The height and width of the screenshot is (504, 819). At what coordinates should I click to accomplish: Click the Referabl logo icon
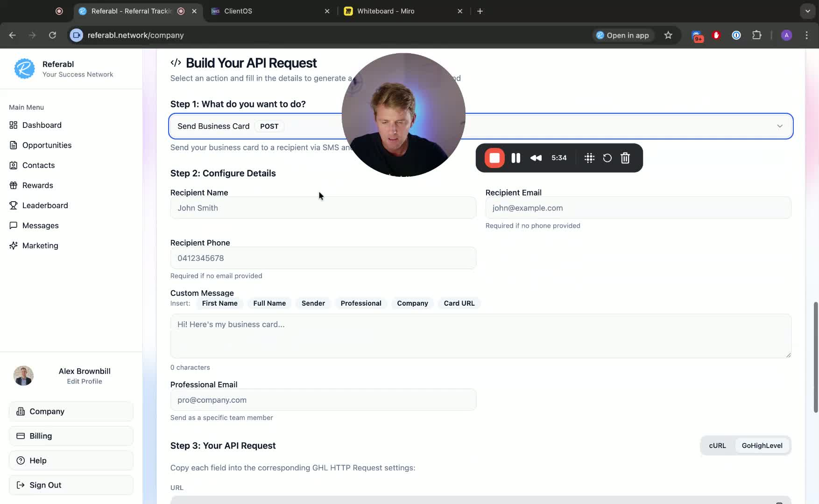click(x=24, y=69)
